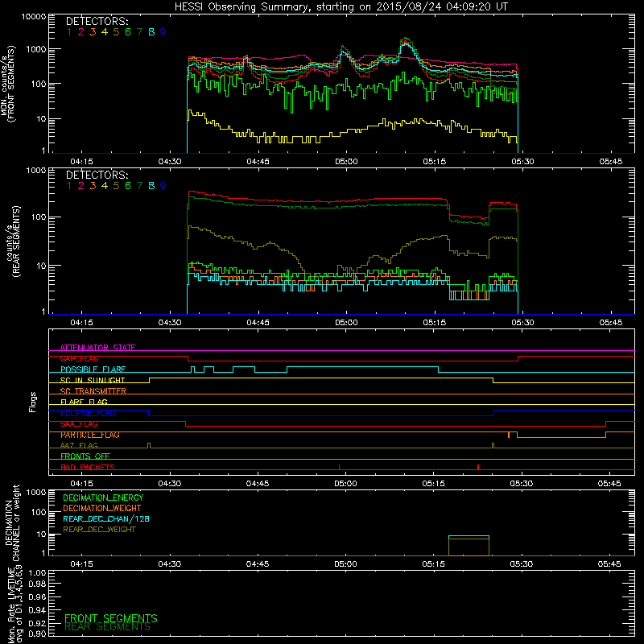Screen dimensions: 644x644
Task: Click cyan detector 8 in front segments legend
Action: tap(151, 32)
